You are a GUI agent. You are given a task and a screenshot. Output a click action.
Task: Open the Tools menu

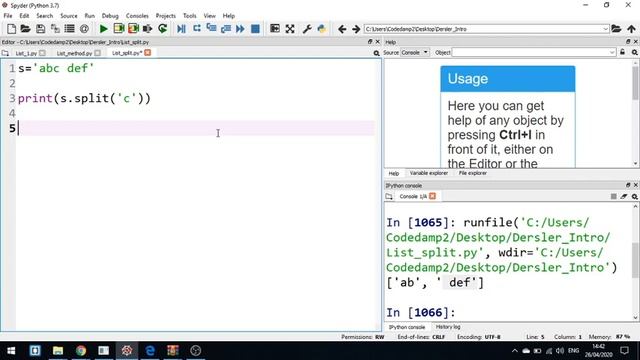189,16
